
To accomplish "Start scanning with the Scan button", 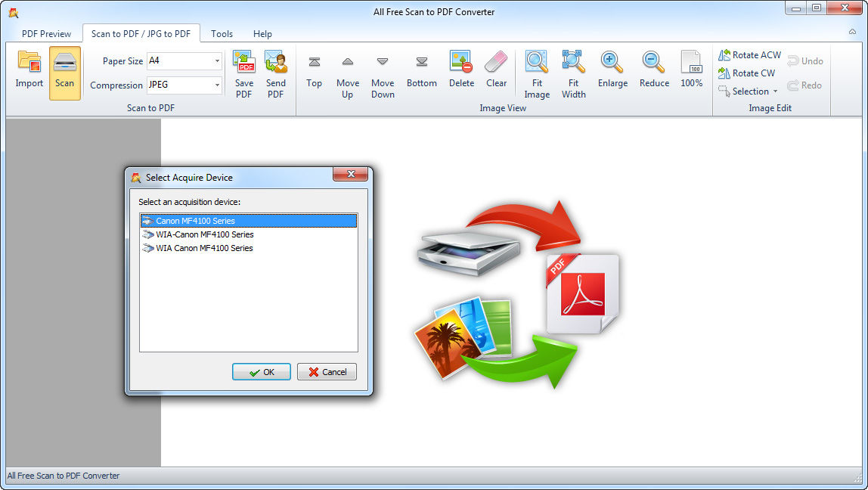I will [65, 73].
